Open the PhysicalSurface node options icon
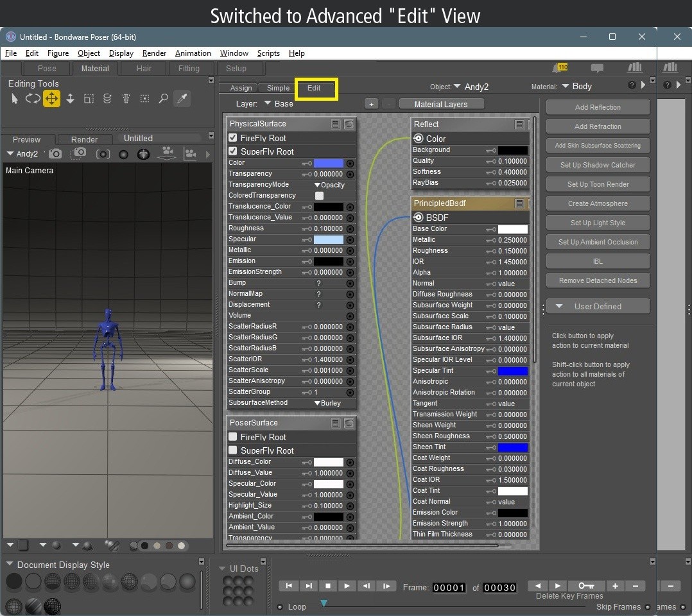The height and width of the screenshot is (616, 692). coord(335,123)
